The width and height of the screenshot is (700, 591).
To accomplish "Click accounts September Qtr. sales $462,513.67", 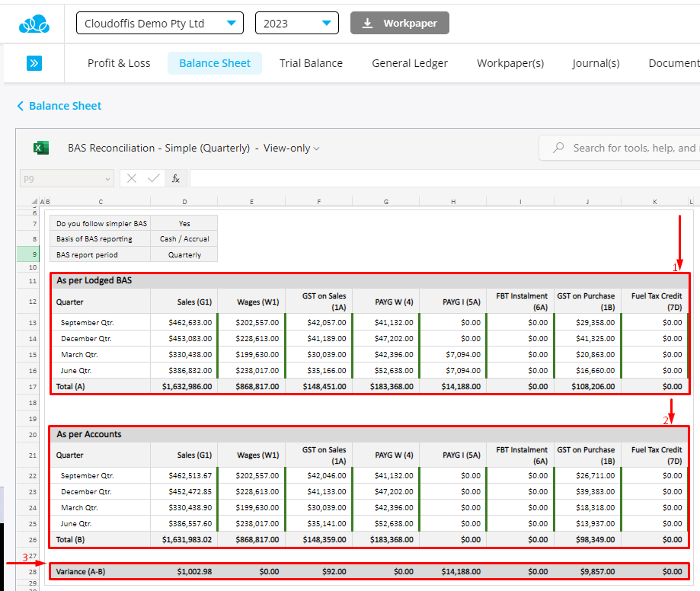I will (184, 476).
